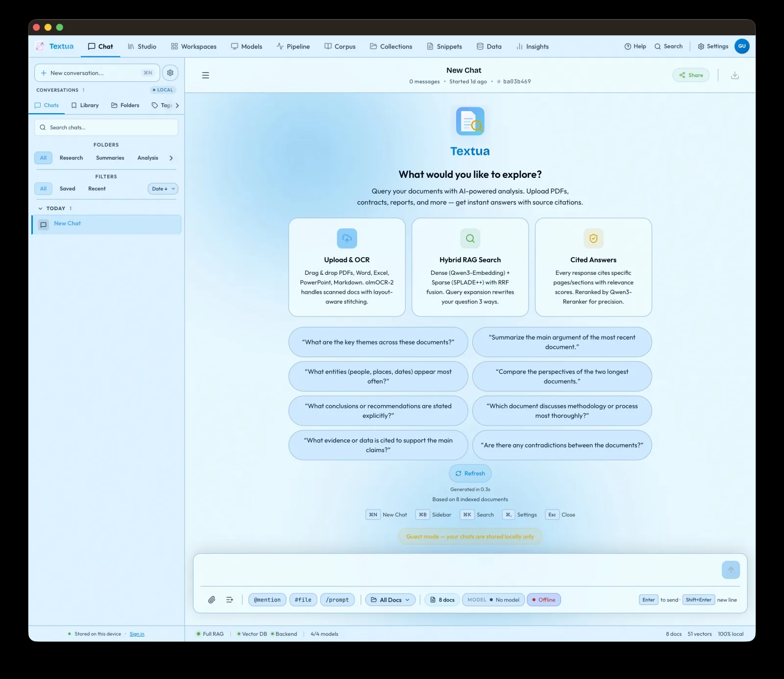The height and width of the screenshot is (679, 784).
Task: Select the Chat nav item
Action: click(x=100, y=47)
